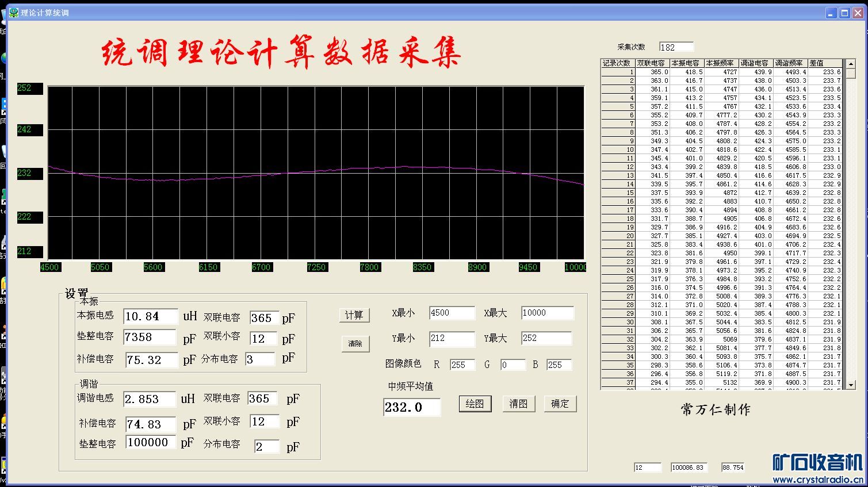
Task: Click the 采集次数 field showing 182
Action: pyautogui.click(x=676, y=47)
